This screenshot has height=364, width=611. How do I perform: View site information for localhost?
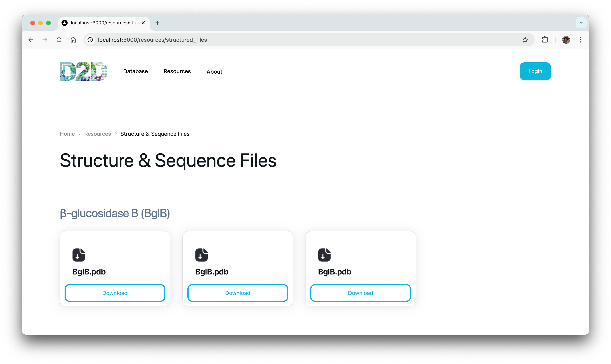[x=90, y=40]
